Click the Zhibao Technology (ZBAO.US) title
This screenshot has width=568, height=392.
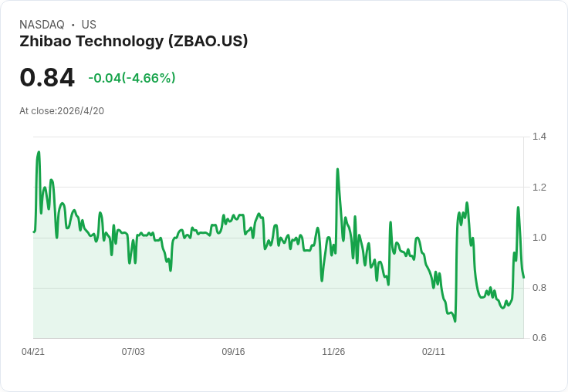pyautogui.click(x=134, y=41)
